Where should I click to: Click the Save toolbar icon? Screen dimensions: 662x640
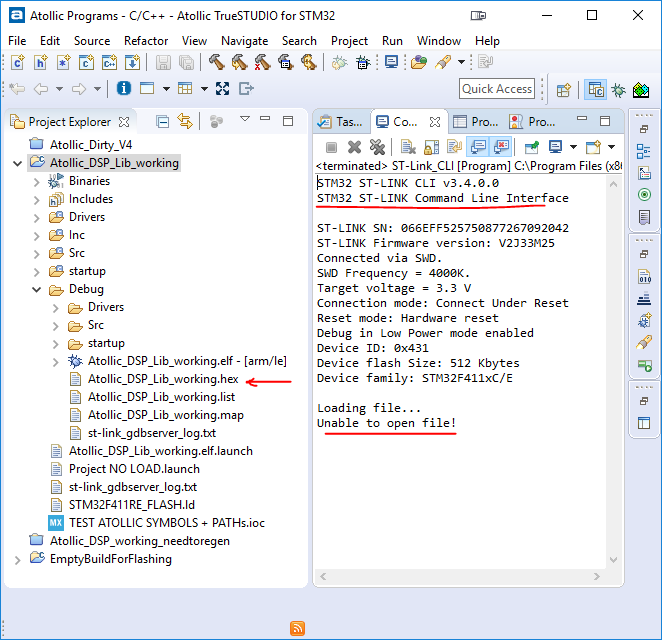pos(163,62)
